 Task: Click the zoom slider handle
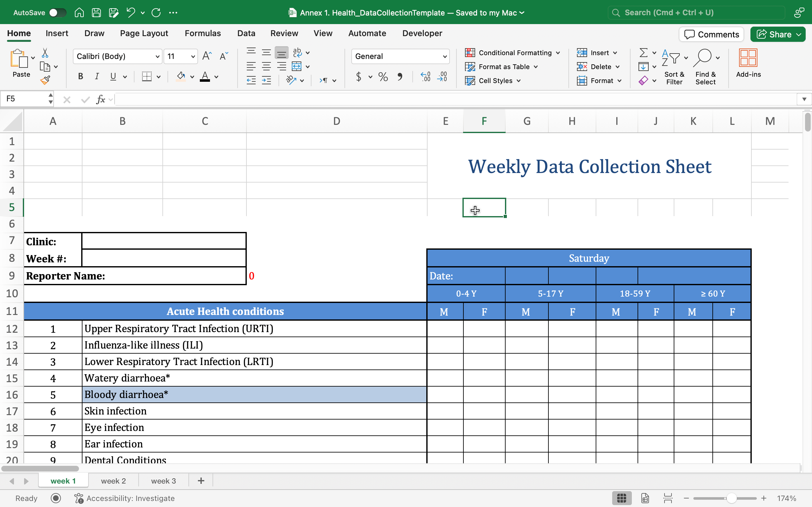coord(731,498)
